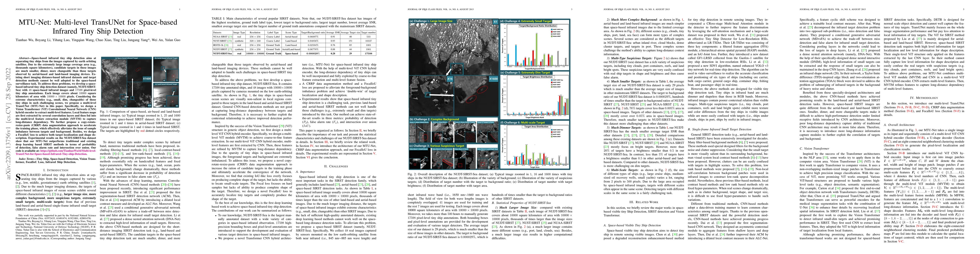
Task: Click Challenge 6 Multi-scale Target header
Action: point(524,123)
